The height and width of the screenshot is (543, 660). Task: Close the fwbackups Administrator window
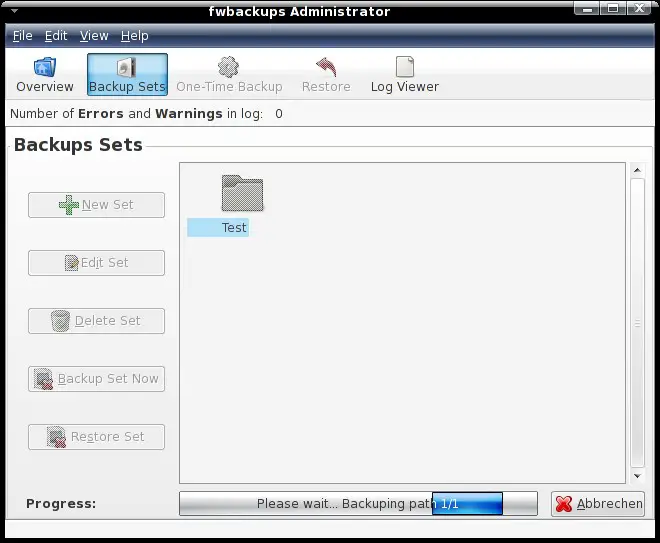click(639, 8)
